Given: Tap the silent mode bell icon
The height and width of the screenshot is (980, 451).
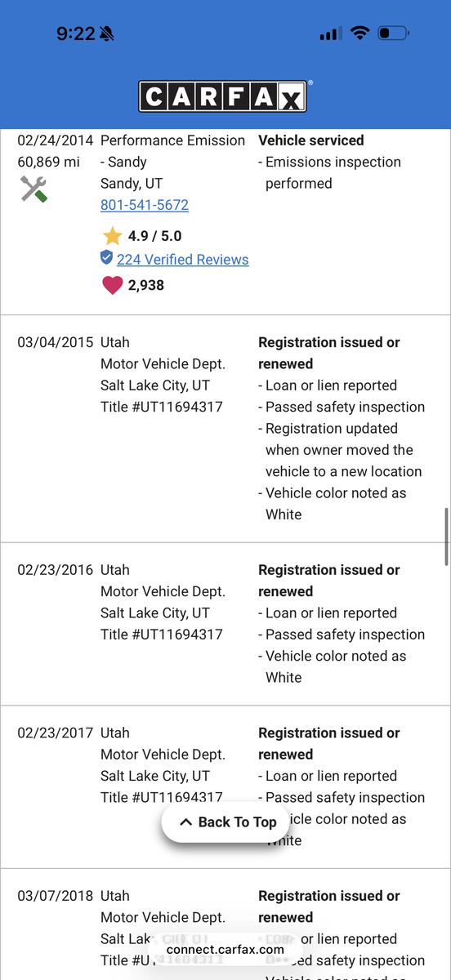Looking at the screenshot, I should [x=107, y=33].
